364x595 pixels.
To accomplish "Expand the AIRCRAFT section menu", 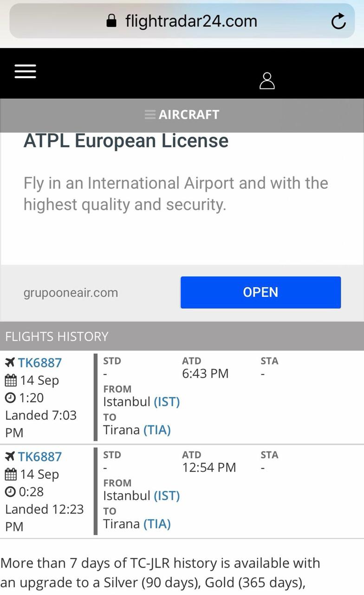I will tap(182, 114).
